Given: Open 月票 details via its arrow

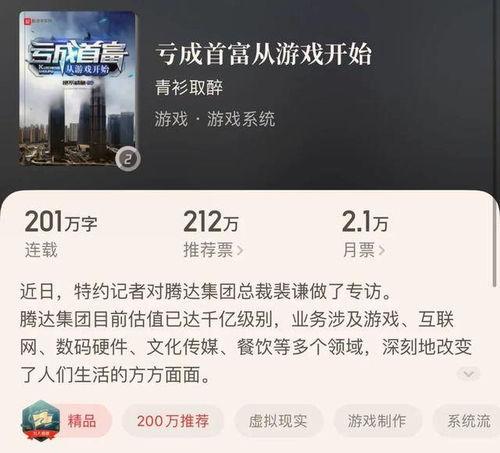Looking at the screenshot, I should coord(381,250).
